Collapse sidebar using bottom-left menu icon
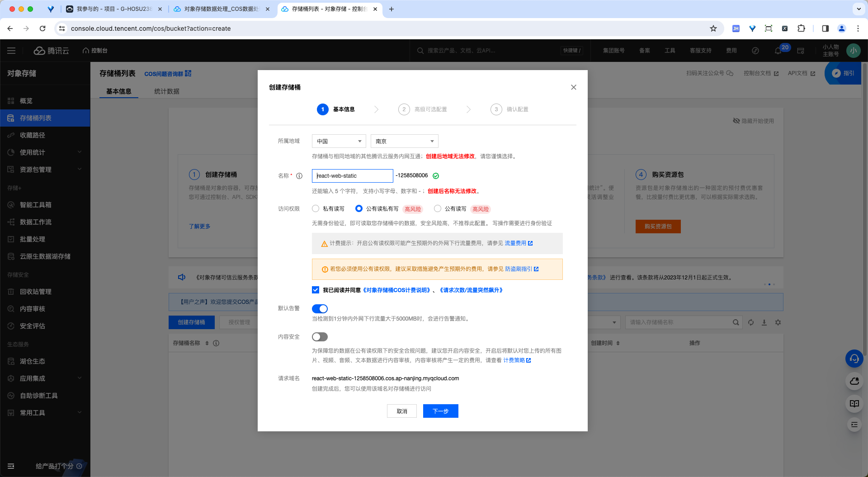The width and height of the screenshot is (868, 477). pos(11,466)
